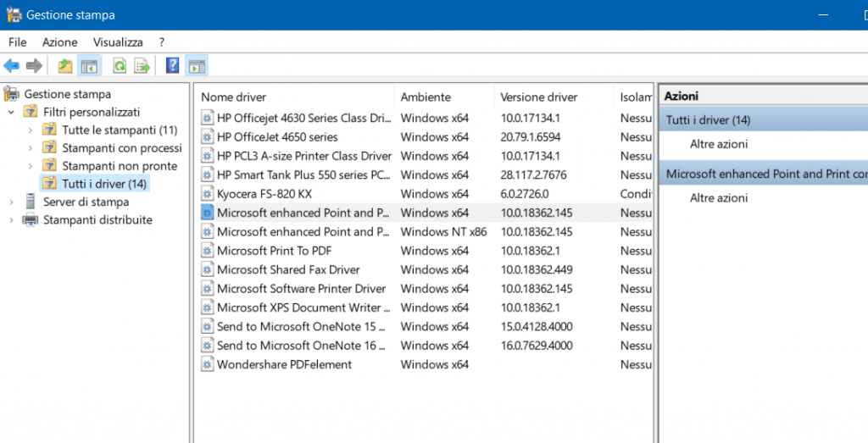868x443 pixels.
Task: Open Help via the question mark icon
Action: pos(172,65)
